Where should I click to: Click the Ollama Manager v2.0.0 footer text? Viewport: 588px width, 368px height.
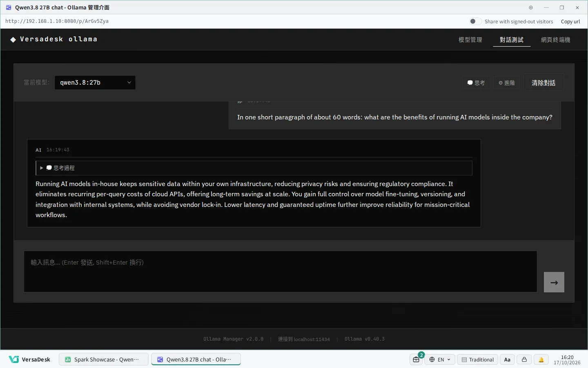click(234, 339)
